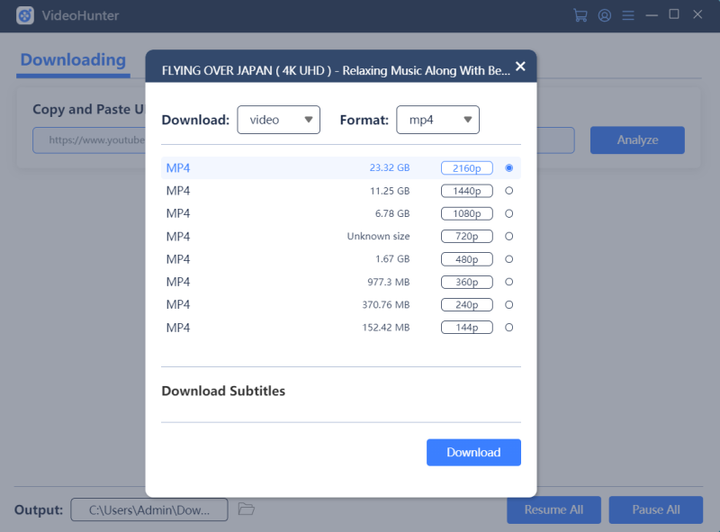Click the 240p resolution badge
Viewport: 720px width, 532px height.
(x=467, y=304)
